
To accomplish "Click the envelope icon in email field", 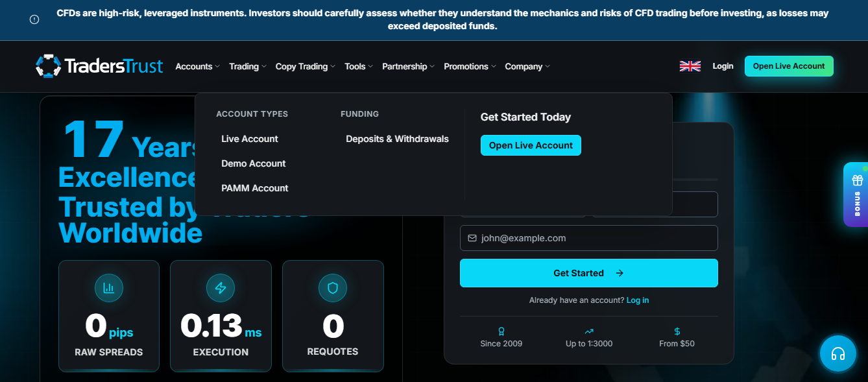I will [x=472, y=238].
